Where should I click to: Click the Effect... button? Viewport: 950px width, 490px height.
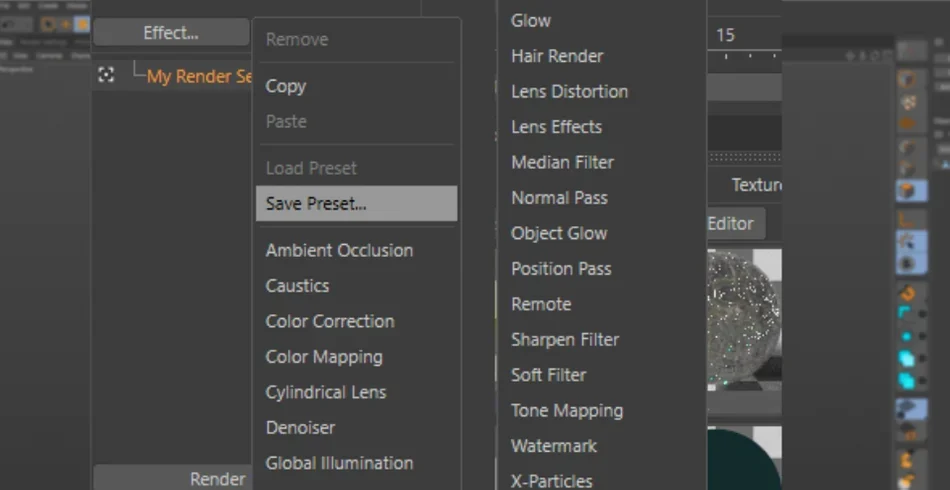click(171, 33)
